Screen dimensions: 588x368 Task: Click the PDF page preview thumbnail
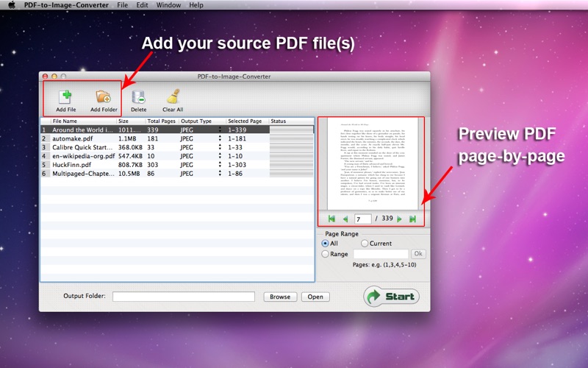(x=373, y=163)
